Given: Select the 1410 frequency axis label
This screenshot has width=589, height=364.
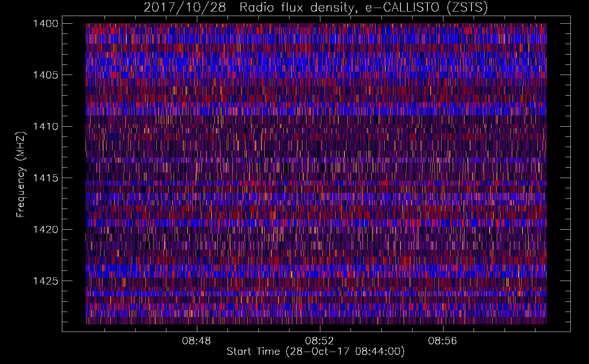Looking at the screenshot, I should point(46,127).
